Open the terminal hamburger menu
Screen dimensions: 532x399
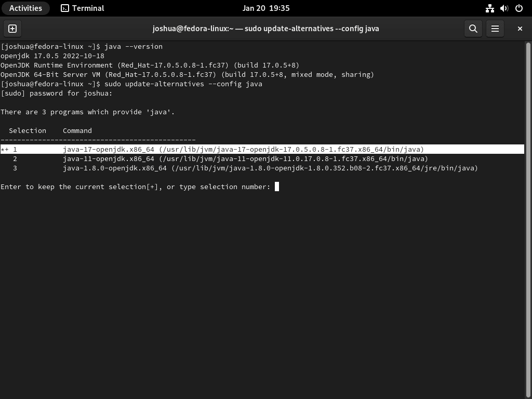[x=495, y=29]
